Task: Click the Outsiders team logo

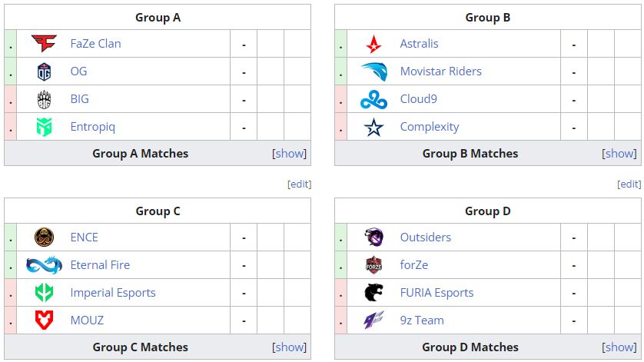Action: pos(374,237)
